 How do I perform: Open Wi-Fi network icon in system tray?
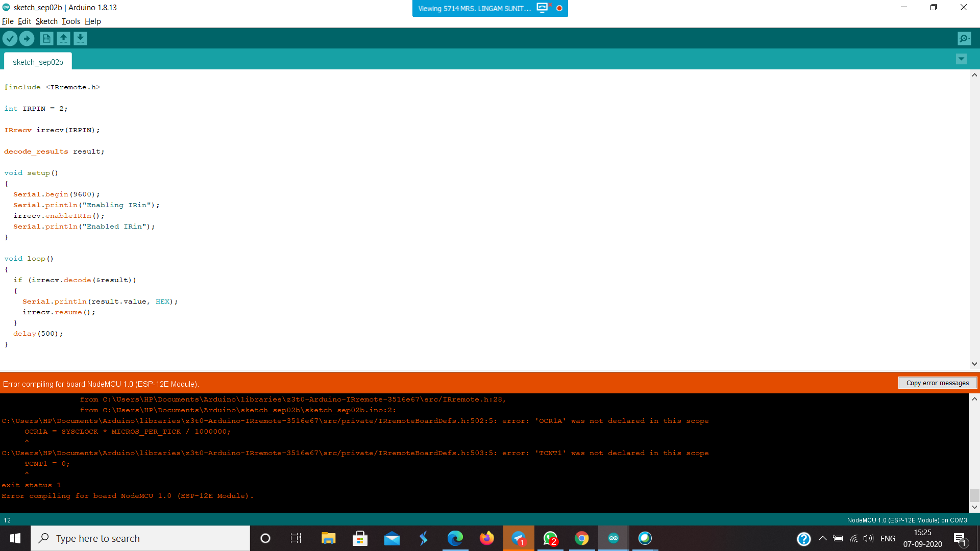(853, 538)
